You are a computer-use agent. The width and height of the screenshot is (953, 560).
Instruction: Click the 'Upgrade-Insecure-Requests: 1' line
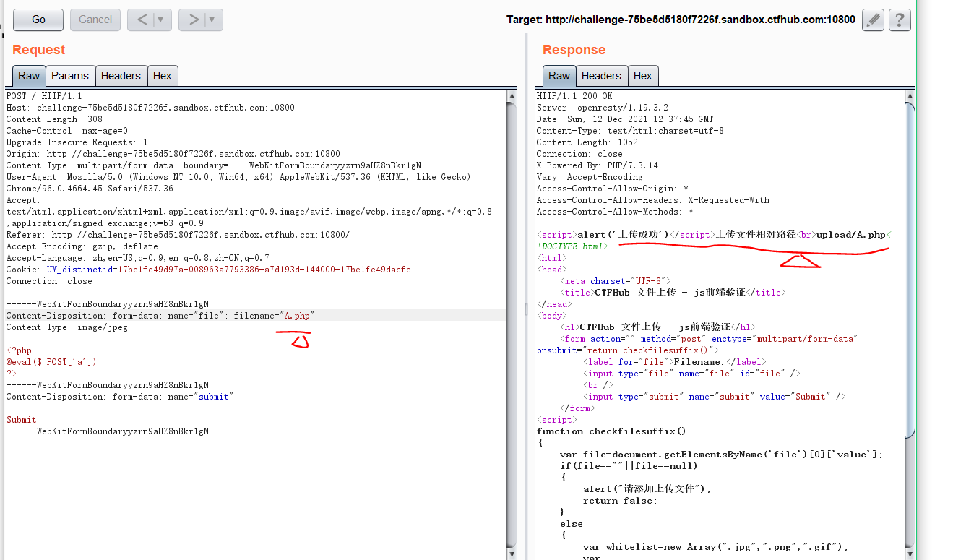77,142
